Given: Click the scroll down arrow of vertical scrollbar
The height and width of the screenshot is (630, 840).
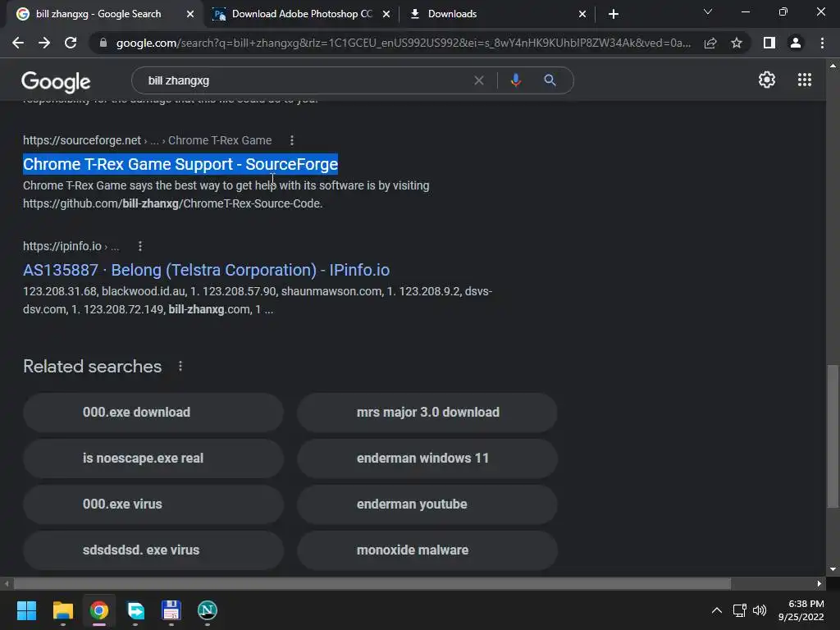Looking at the screenshot, I should [x=833, y=569].
